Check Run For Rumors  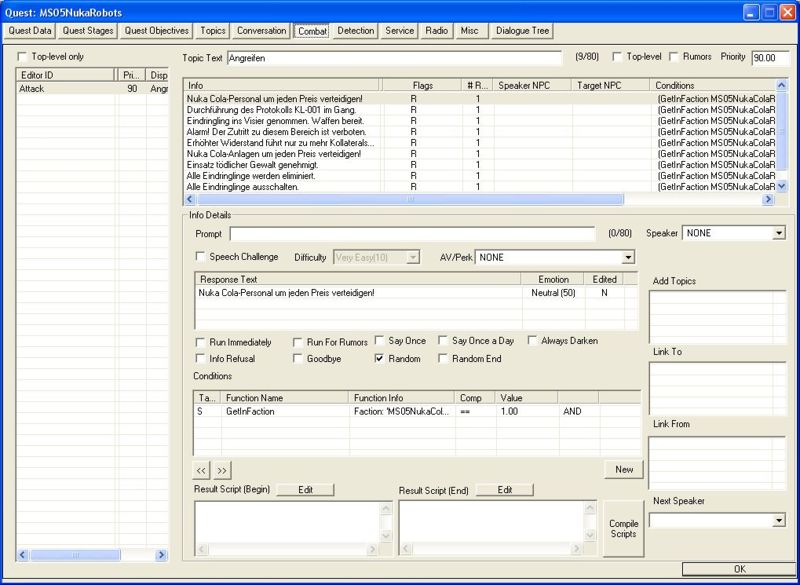point(297,342)
